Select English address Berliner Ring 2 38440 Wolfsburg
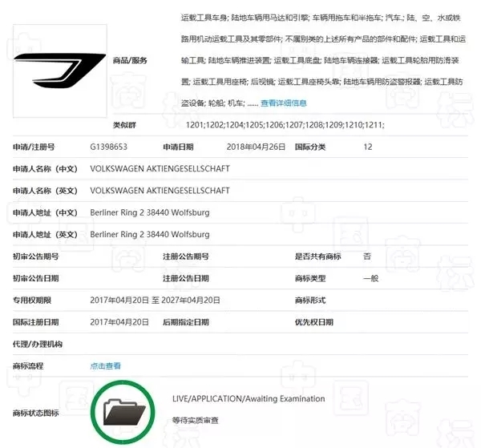Viewport: 481px width, 448px height. tap(150, 234)
